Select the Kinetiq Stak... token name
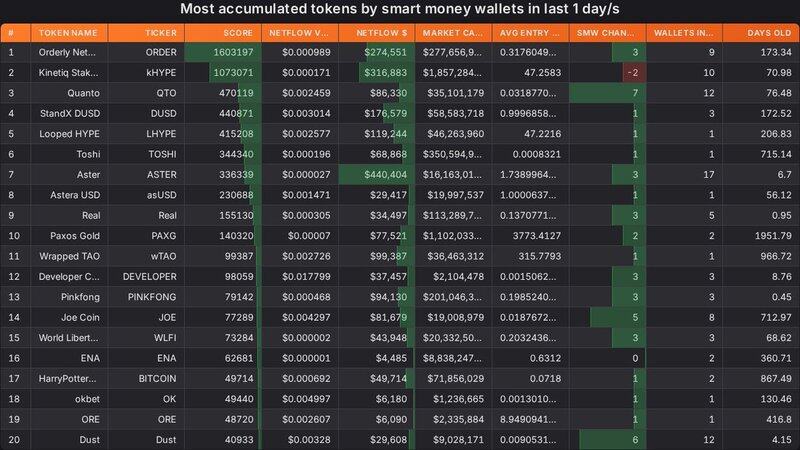Viewport: 800px width, 450px height. click(68, 72)
